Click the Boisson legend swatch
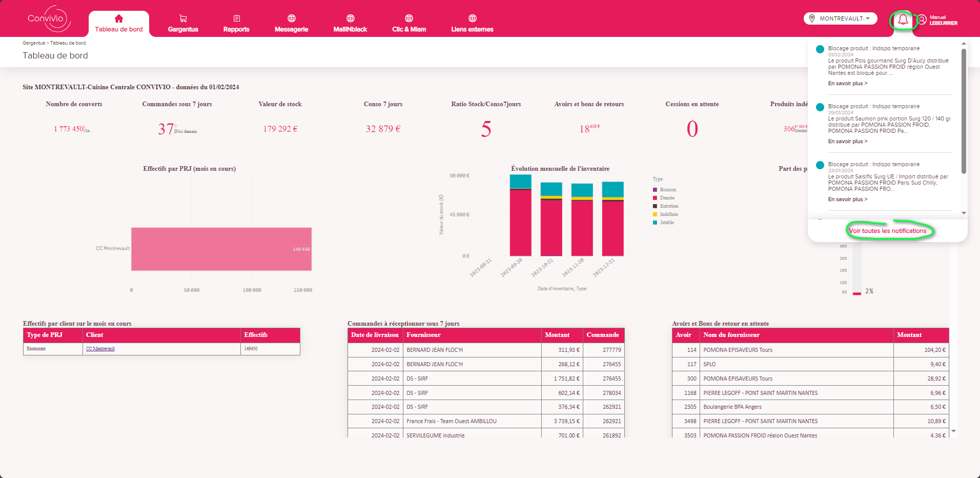The width and height of the screenshot is (980, 478). (x=655, y=190)
